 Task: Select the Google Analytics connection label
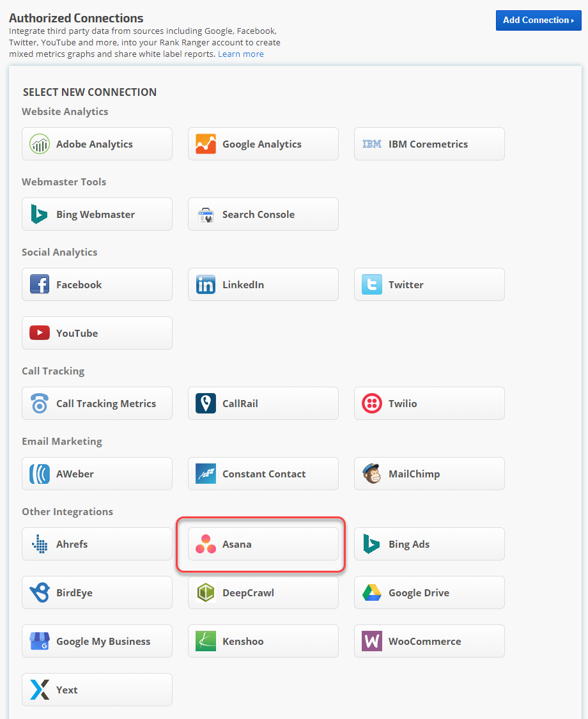262,144
